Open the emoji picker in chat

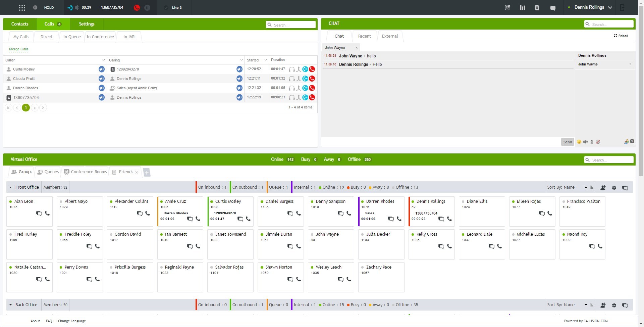point(579,142)
